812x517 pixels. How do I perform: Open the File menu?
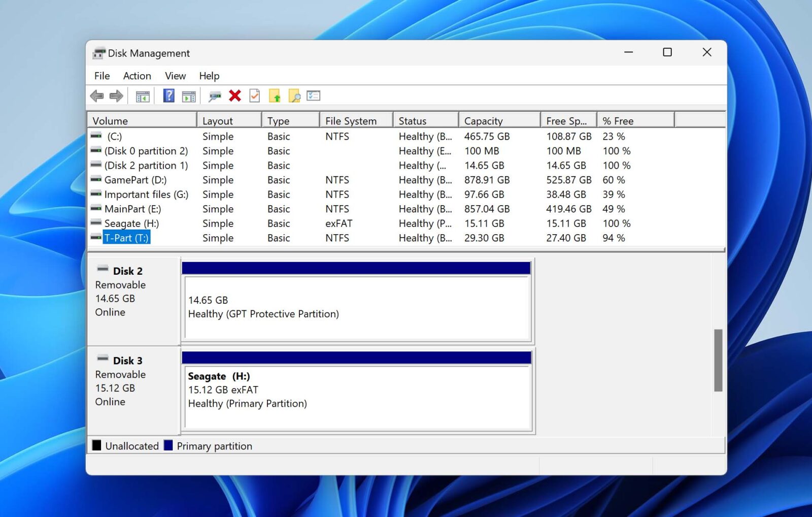pos(101,76)
